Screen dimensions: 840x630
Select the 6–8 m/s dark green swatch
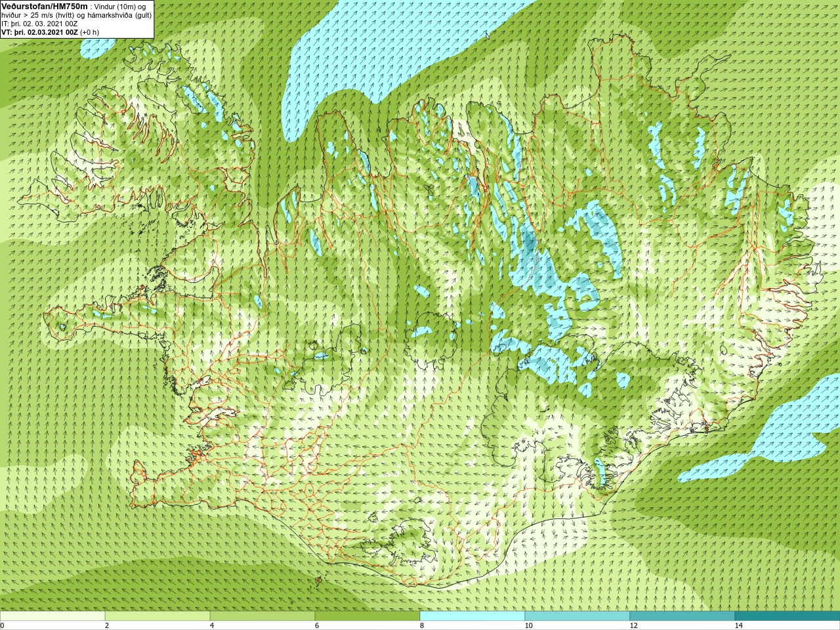click(367, 616)
